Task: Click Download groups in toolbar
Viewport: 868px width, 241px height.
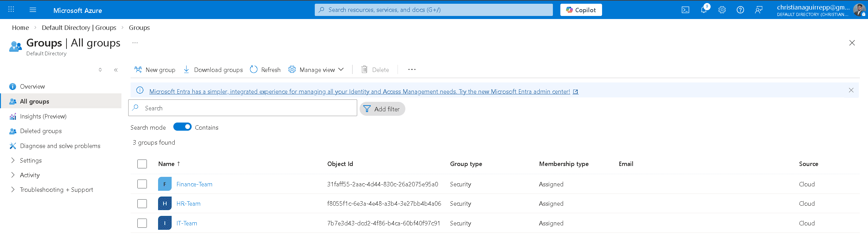Action: pyautogui.click(x=213, y=70)
